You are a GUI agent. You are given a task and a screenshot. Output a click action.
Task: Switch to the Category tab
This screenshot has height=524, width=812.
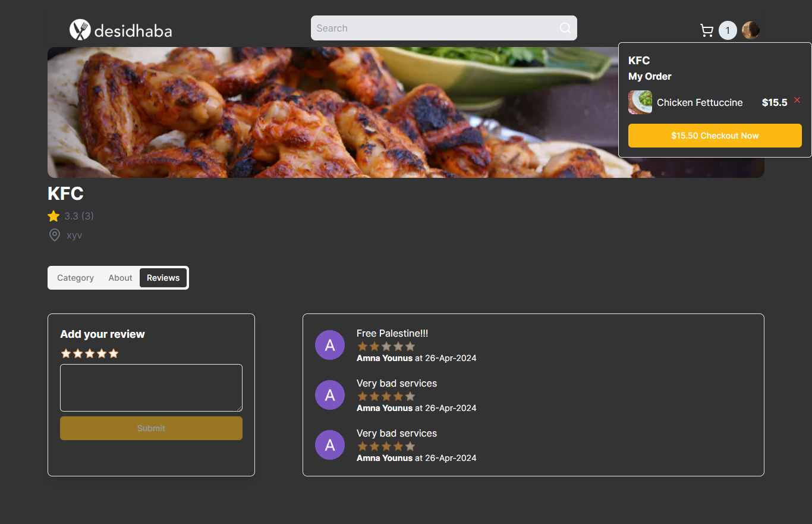pyautogui.click(x=75, y=278)
